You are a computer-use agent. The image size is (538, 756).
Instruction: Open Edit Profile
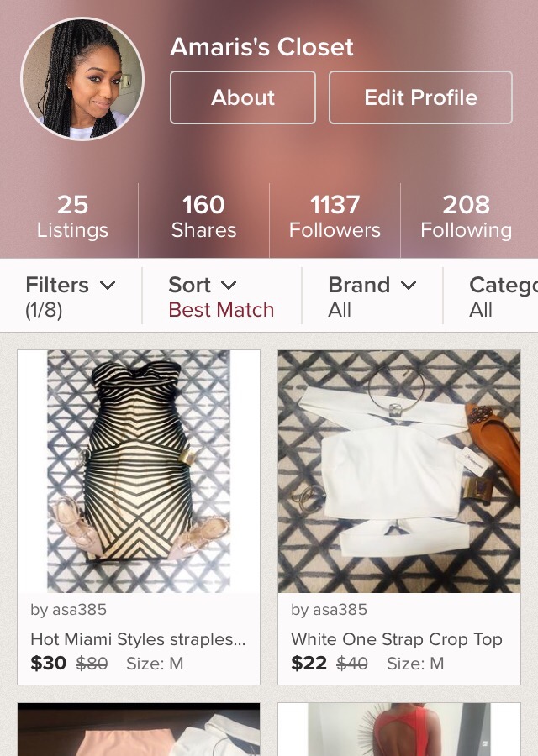click(x=420, y=97)
